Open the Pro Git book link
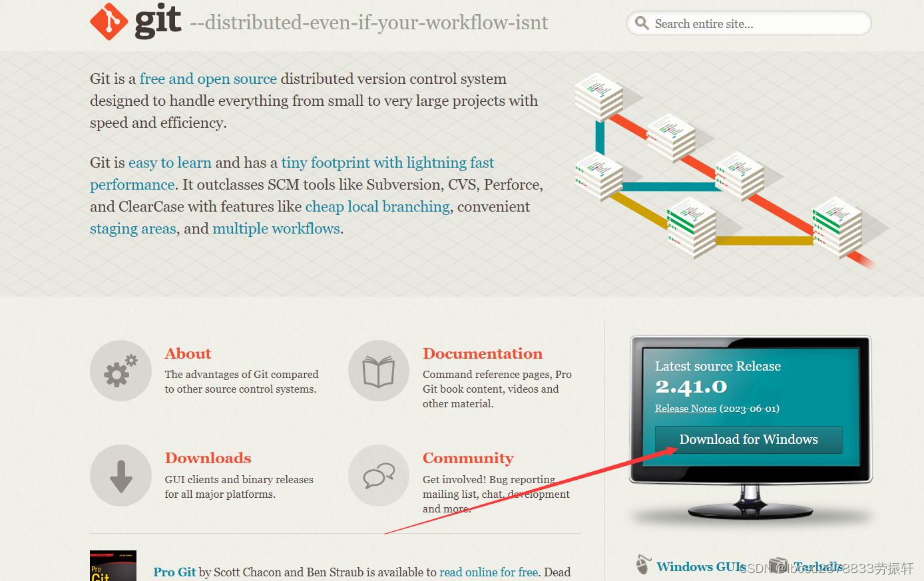This screenshot has height=581, width=924. click(174, 572)
